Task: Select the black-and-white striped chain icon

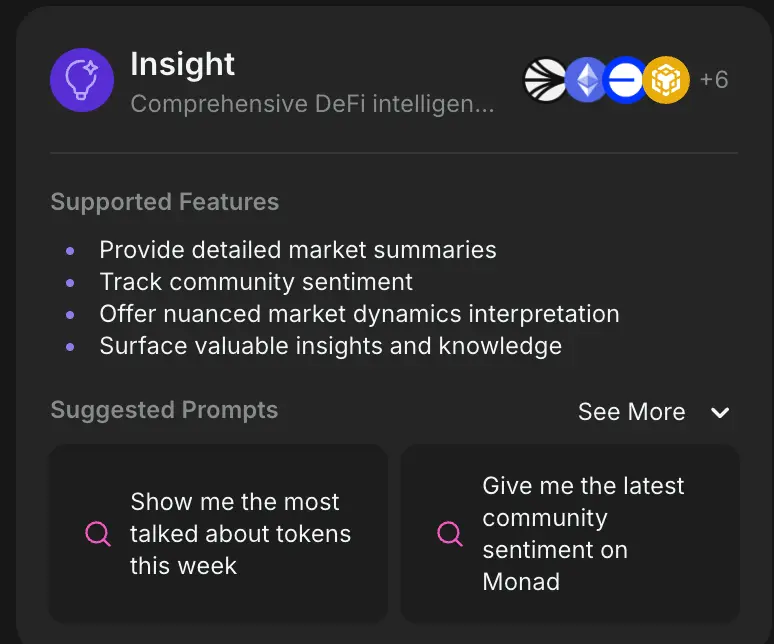Action: 545,80
